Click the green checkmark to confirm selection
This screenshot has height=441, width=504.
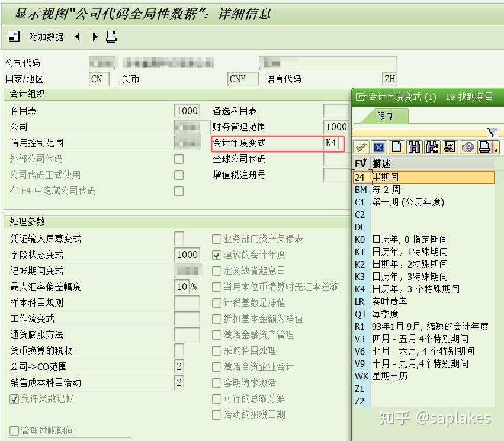coord(361,147)
